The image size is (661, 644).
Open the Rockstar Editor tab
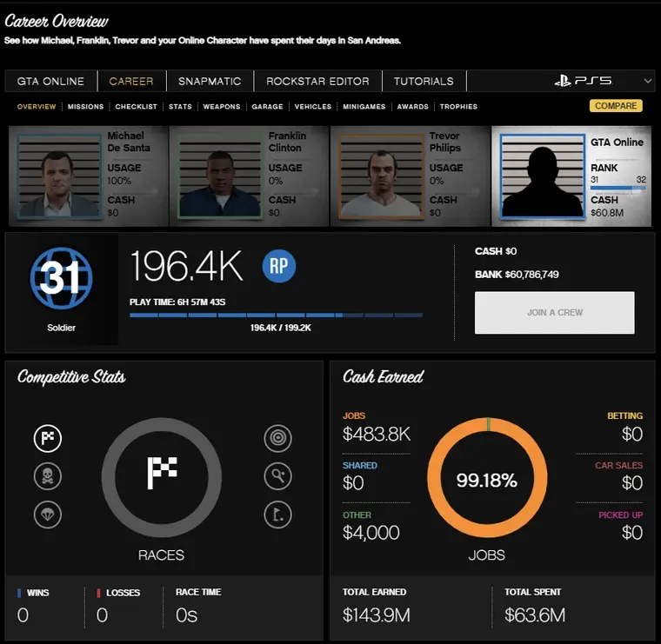click(x=317, y=81)
